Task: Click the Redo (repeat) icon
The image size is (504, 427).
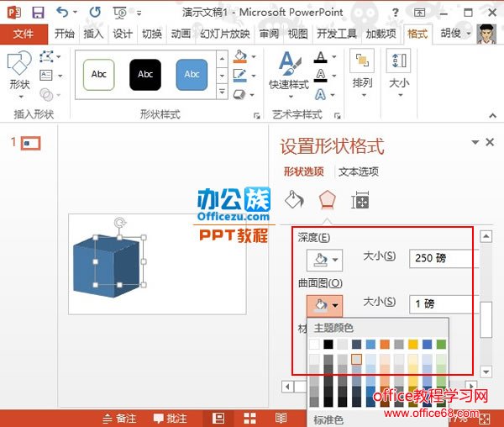Action: 95,13
